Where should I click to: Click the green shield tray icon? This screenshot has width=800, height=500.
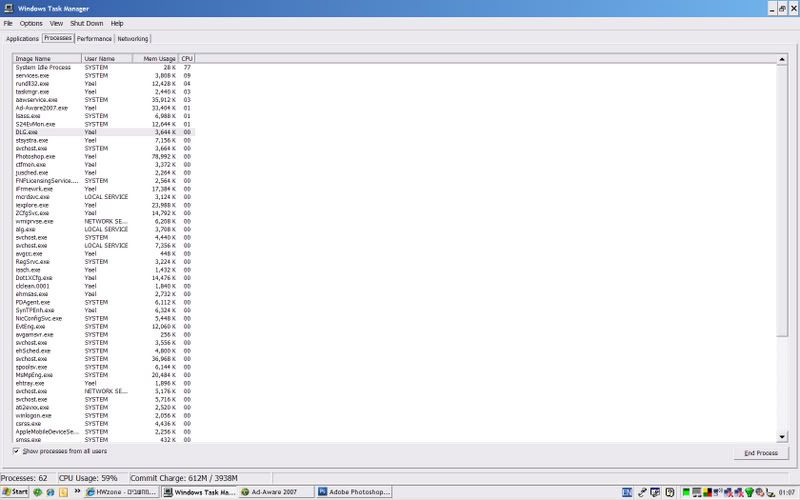[x=749, y=492]
